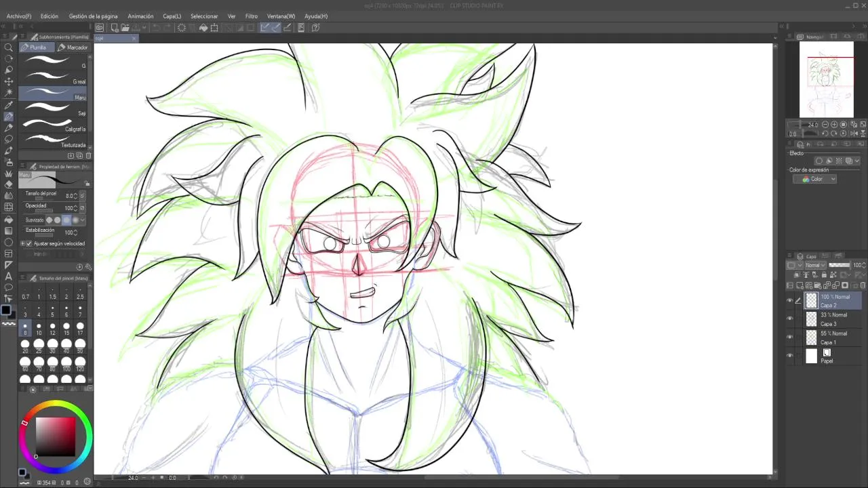Click the New file icon

114,28
